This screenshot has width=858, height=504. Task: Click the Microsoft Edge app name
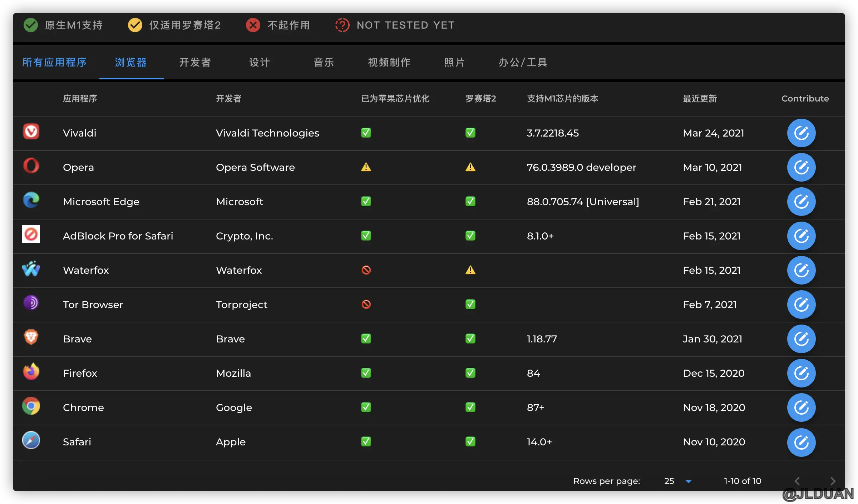101,202
